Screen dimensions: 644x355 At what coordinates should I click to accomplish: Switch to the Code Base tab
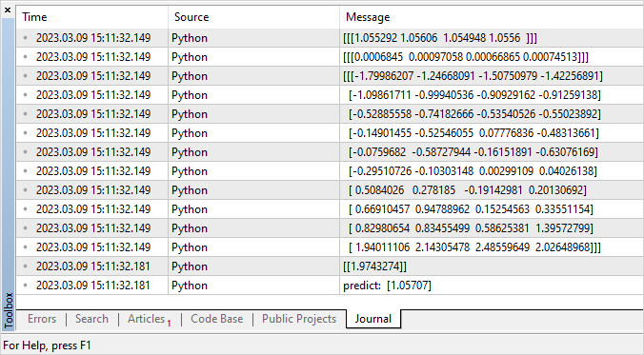(217, 319)
